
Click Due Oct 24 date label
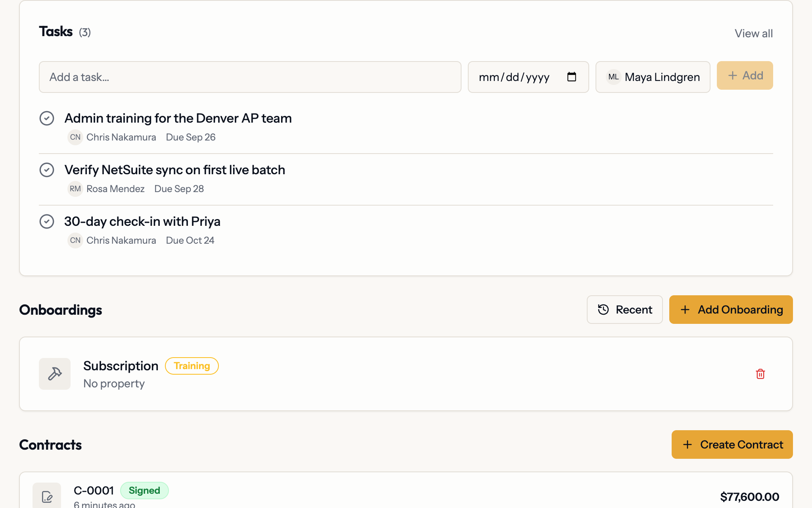point(190,241)
